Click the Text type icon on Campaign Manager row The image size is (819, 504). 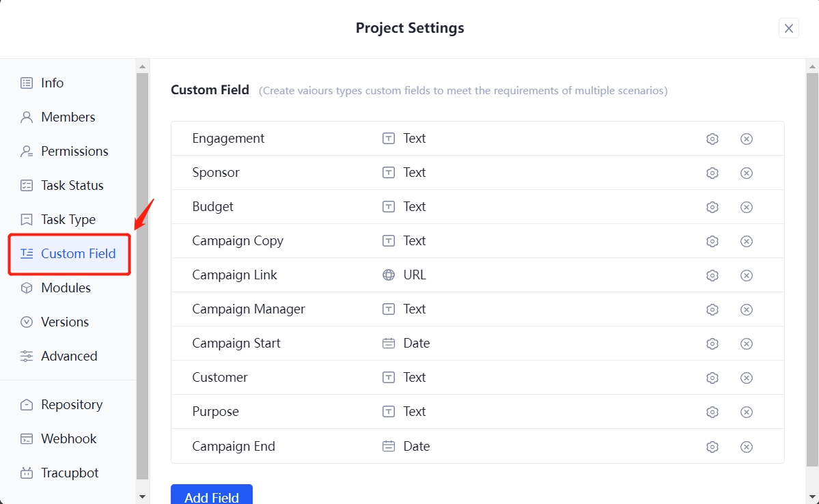(389, 309)
